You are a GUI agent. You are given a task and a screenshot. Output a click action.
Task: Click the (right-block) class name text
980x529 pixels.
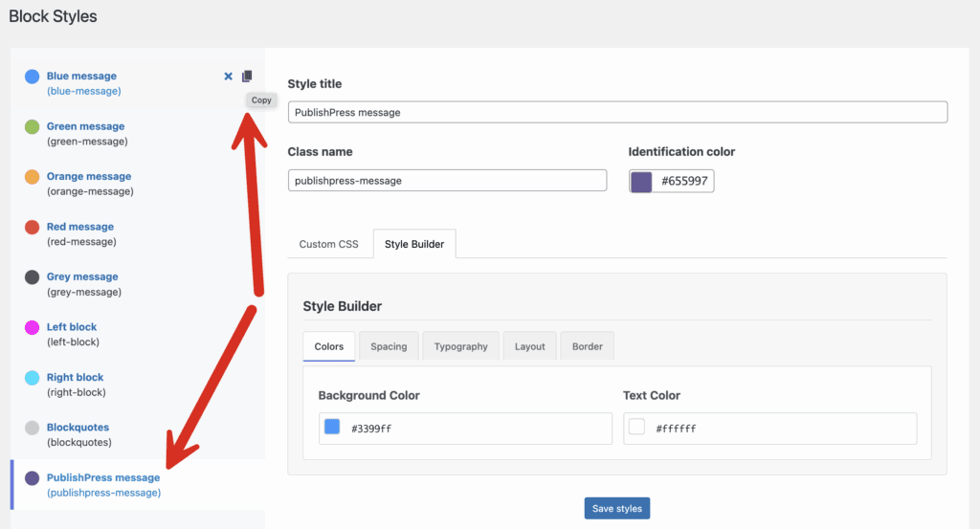click(77, 393)
